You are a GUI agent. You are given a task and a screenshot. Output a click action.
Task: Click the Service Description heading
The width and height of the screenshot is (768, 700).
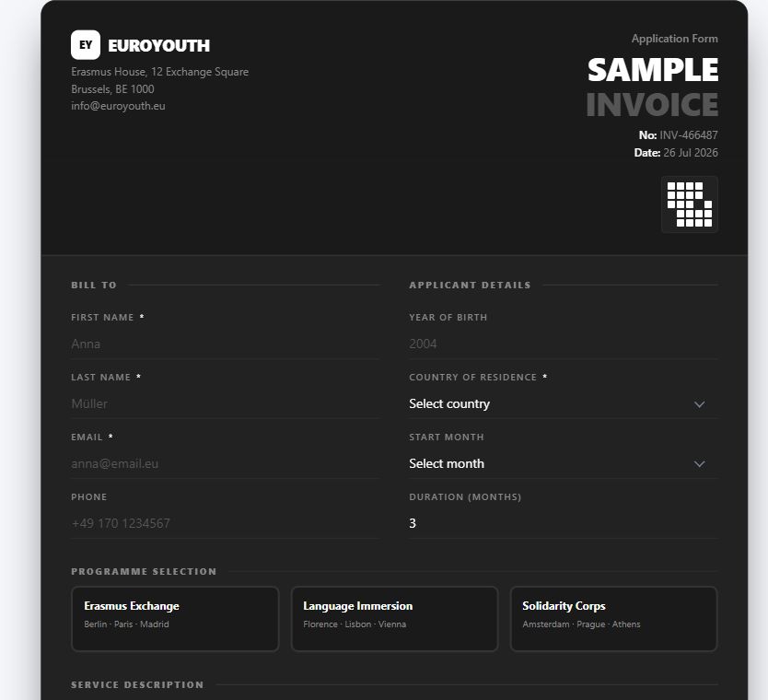(137, 685)
